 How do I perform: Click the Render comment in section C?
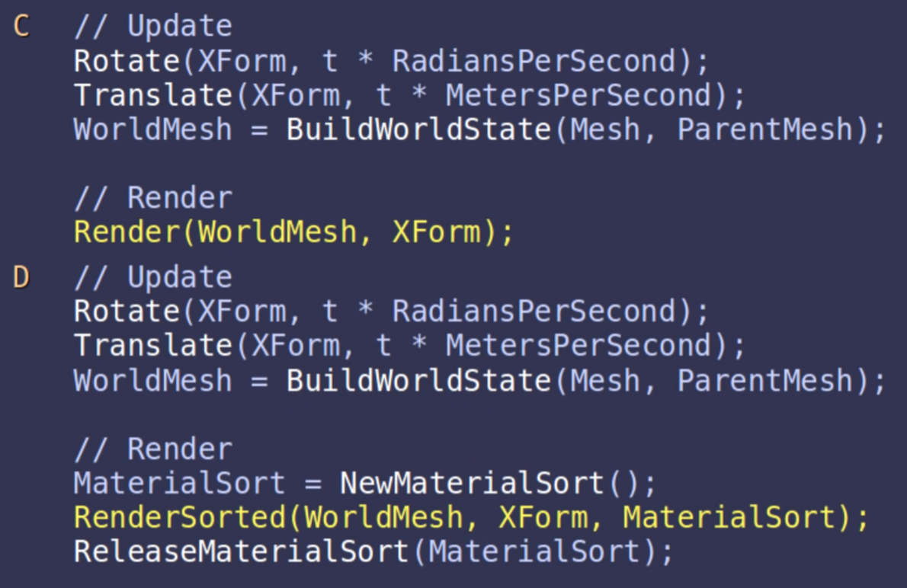152,198
